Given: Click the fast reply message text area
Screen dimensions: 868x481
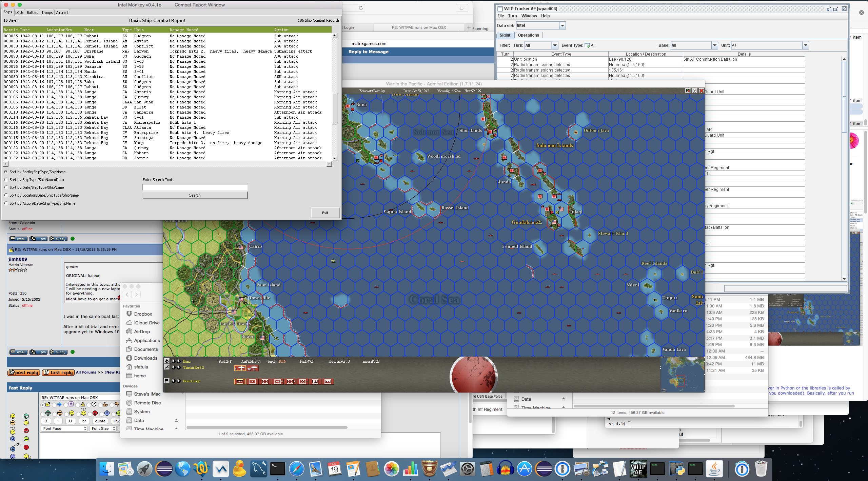Looking at the screenshot, I should click(240, 445).
